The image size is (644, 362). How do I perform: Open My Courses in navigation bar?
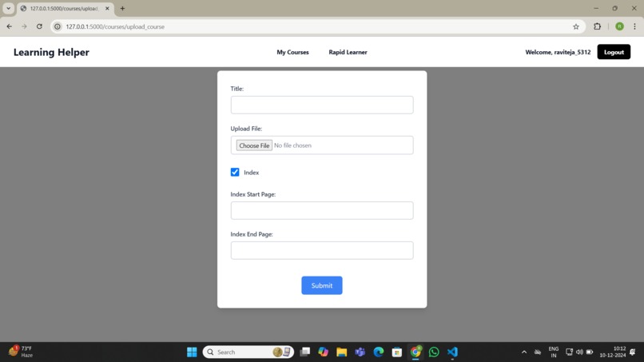(x=292, y=52)
